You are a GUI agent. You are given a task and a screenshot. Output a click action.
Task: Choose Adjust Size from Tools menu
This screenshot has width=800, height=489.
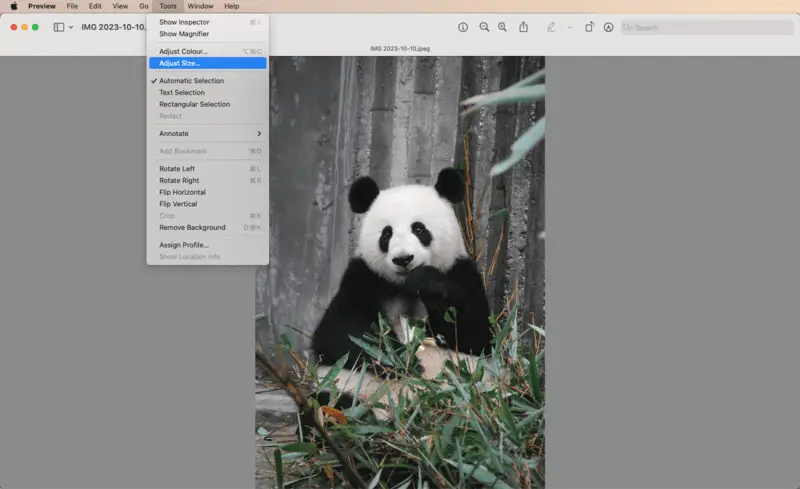tap(180, 63)
